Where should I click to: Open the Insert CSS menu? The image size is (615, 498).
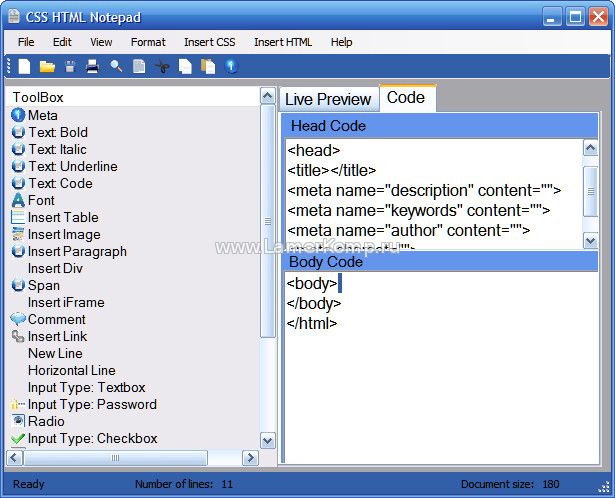pos(209,42)
